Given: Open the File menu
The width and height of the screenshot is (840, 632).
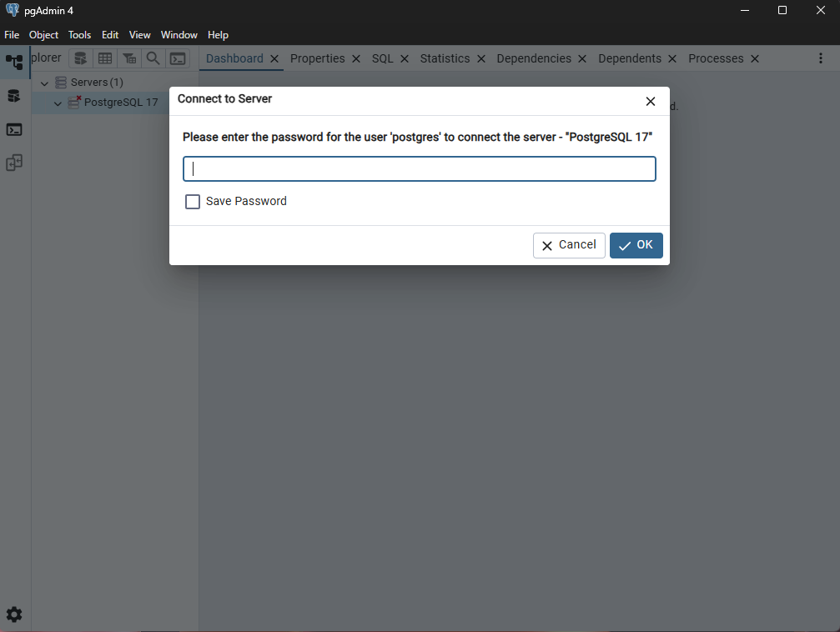Looking at the screenshot, I should click(12, 35).
